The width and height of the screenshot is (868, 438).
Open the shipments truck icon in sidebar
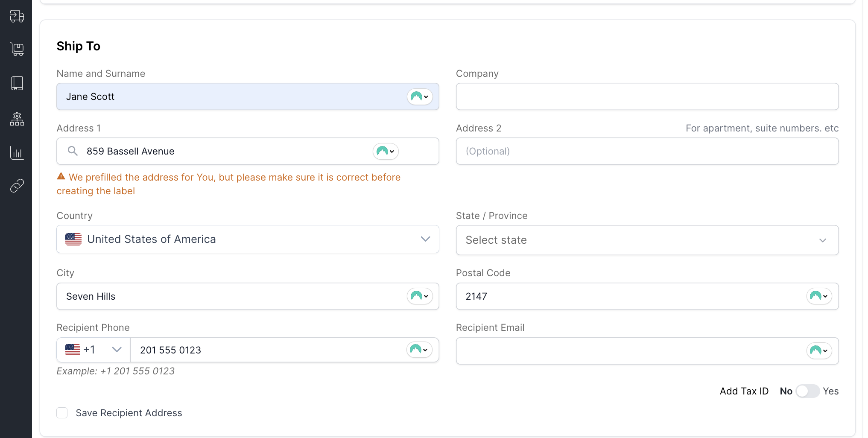click(x=16, y=16)
